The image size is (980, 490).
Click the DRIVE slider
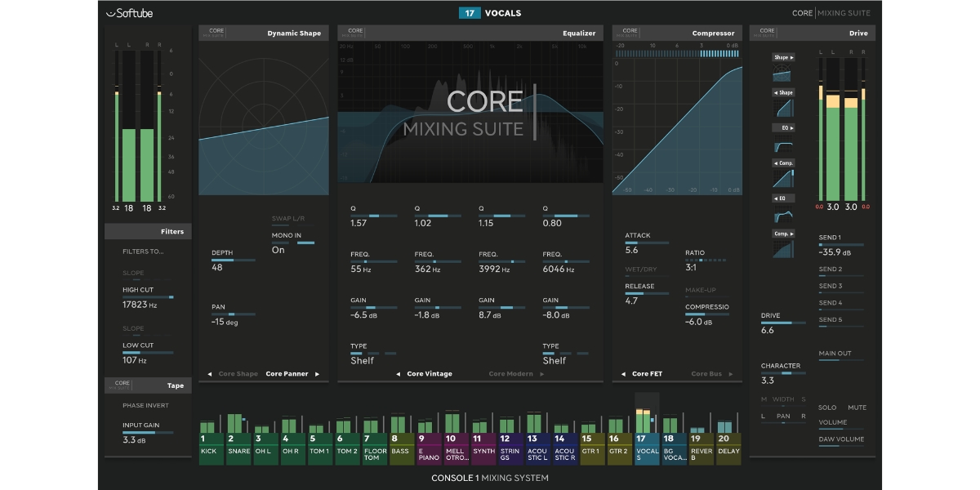coord(783,323)
